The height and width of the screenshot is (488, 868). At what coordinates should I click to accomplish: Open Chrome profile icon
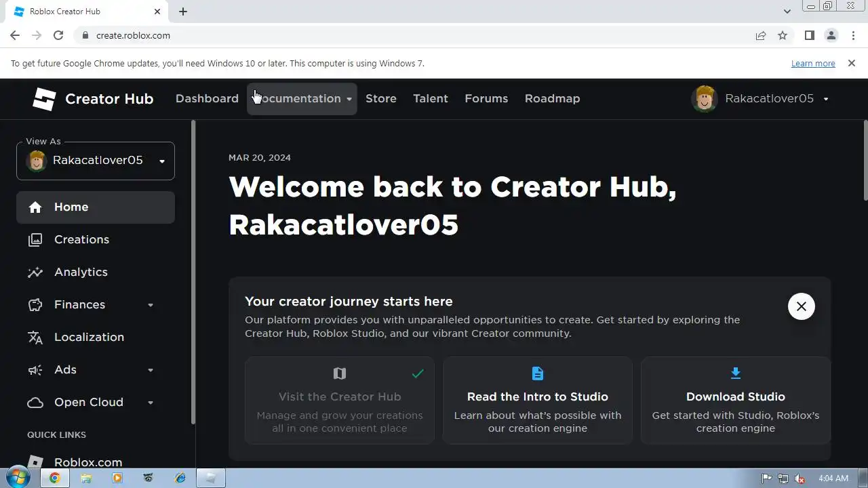[831, 35]
